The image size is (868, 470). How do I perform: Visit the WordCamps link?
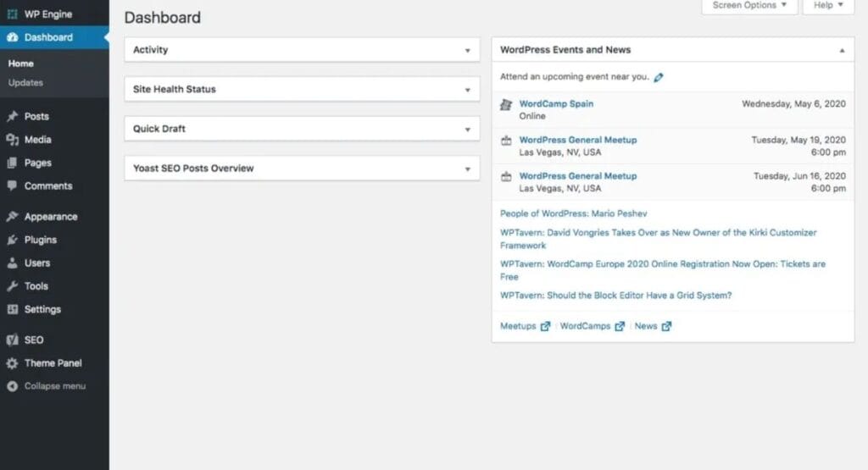(585, 326)
